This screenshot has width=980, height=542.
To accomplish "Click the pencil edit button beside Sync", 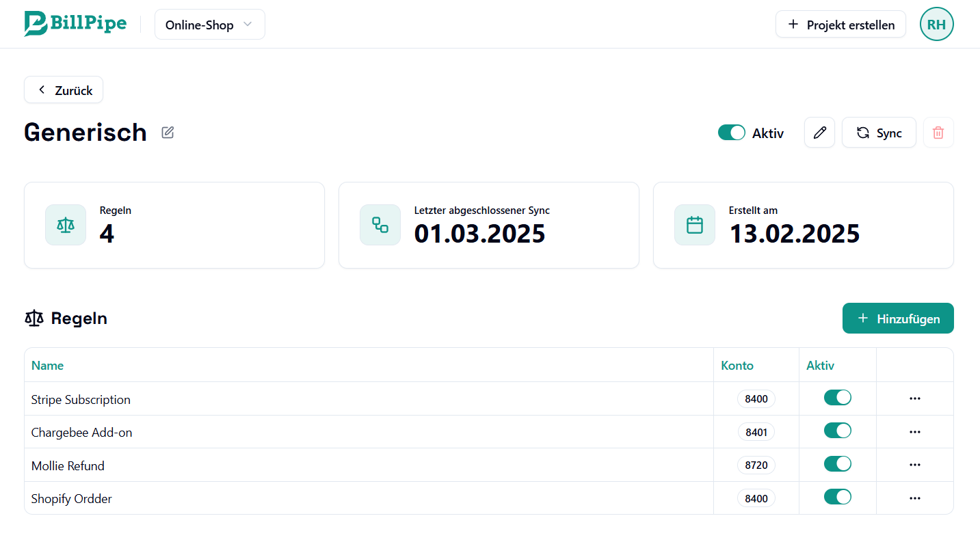I will click(819, 133).
